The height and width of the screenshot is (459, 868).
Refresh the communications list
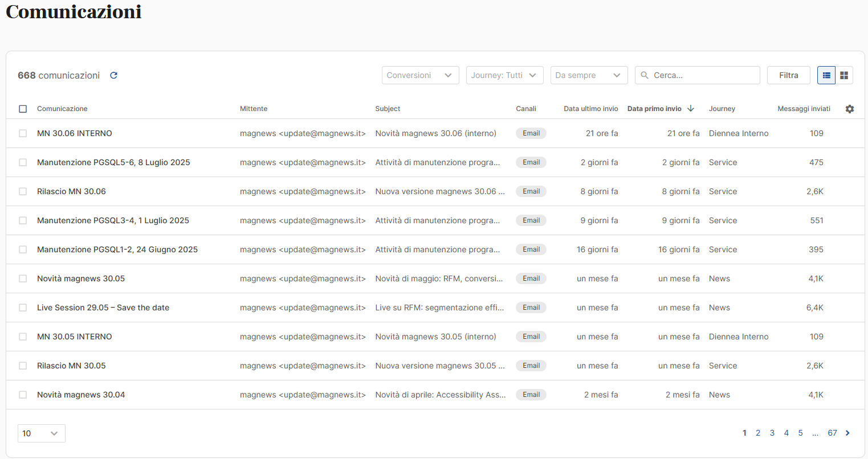click(x=113, y=75)
